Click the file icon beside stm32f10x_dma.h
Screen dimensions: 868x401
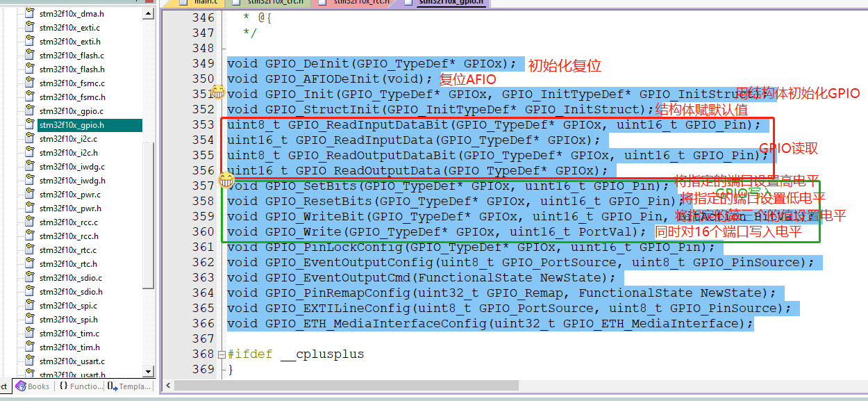point(29,13)
